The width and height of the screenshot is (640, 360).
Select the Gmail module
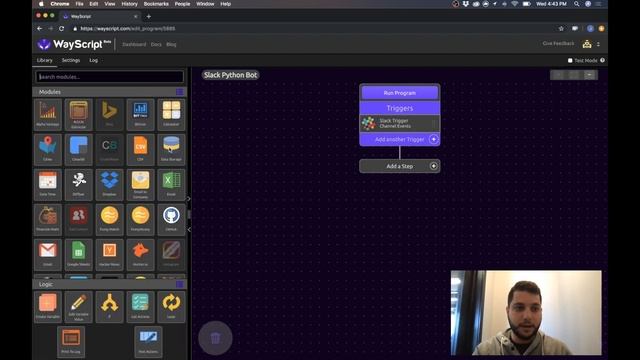coord(48,255)
